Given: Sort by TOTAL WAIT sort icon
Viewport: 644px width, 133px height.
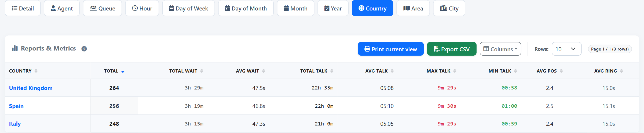Looking at the screenshot, I should tap(202, 71).
